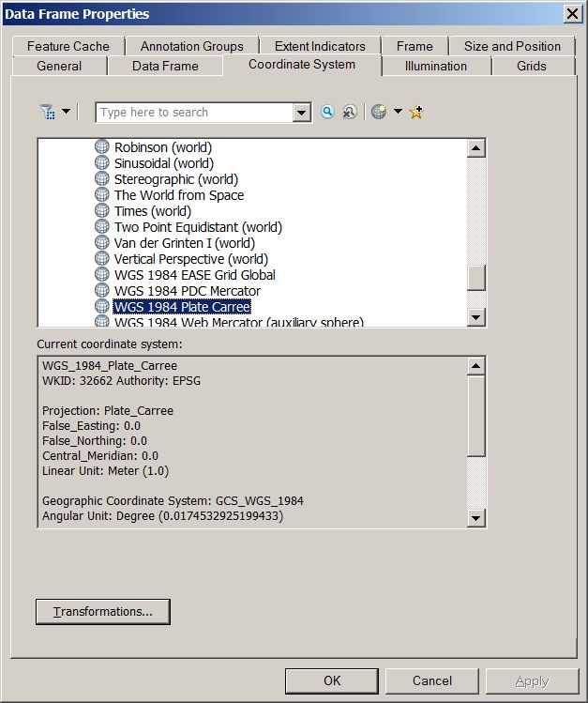This screenshot has width=588, height=703.
Task: Select Robinson (world) projection
Action: 163,147
